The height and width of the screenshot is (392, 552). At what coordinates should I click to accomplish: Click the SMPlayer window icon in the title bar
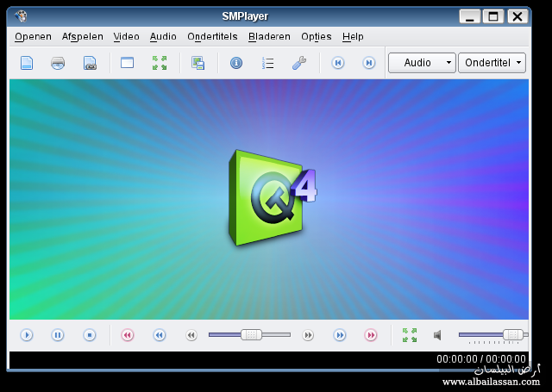[21, 16]
